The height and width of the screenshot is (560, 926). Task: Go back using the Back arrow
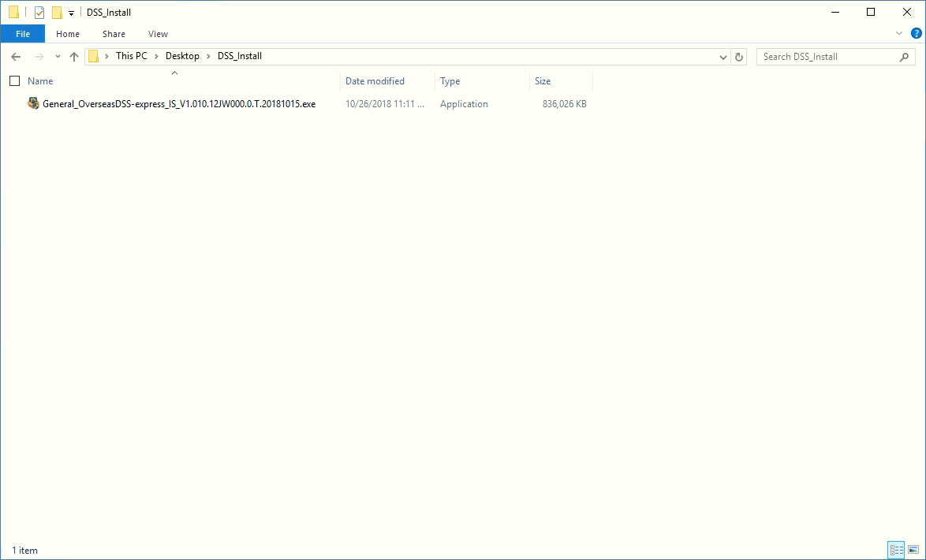[x=16, y=57]
